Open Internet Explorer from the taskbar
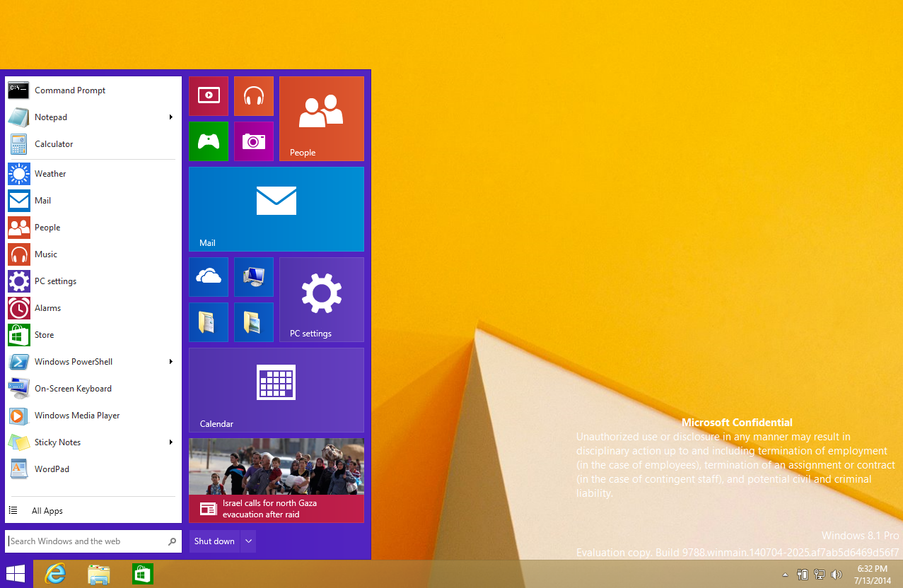The height and width of the screenshot is (588, 903). [55, 574]
